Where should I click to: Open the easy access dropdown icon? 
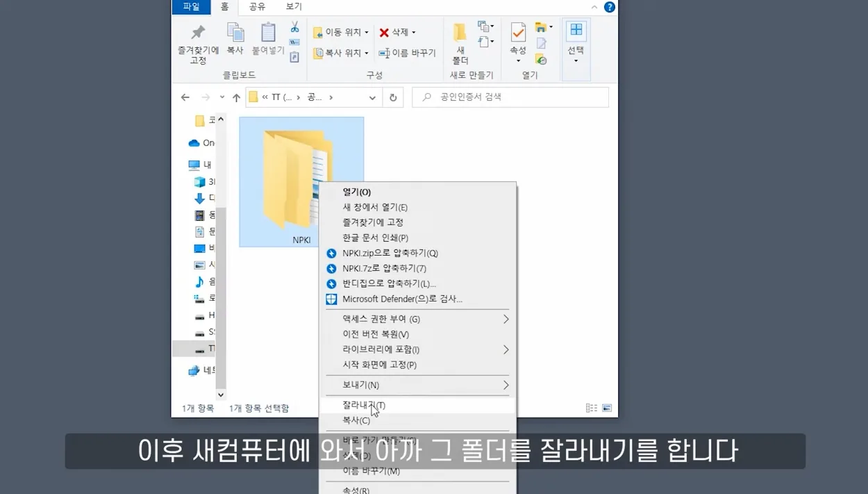point(486,42)
